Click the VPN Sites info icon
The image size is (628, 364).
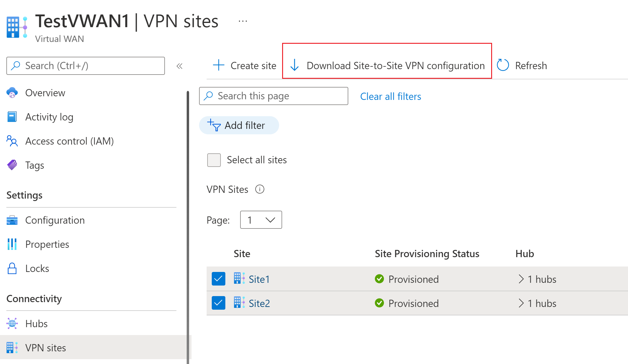(x=259, y=189)
